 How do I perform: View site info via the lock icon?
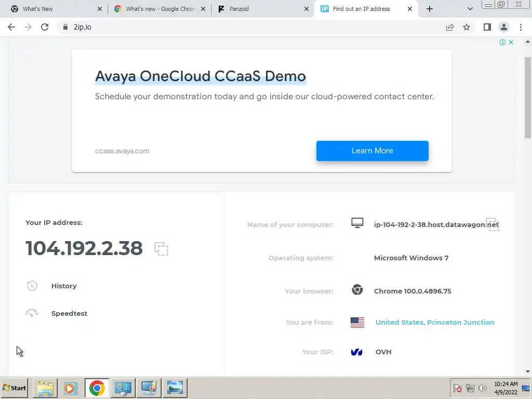point(65,27)
